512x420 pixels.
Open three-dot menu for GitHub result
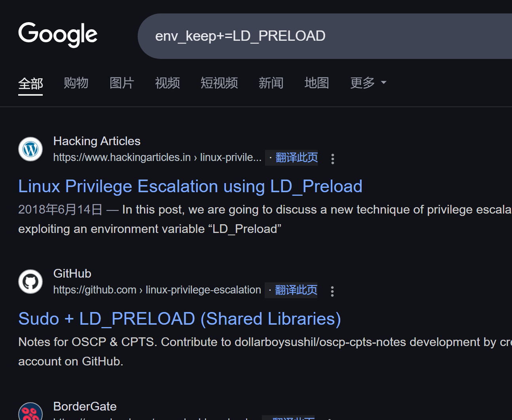point(332,291)
